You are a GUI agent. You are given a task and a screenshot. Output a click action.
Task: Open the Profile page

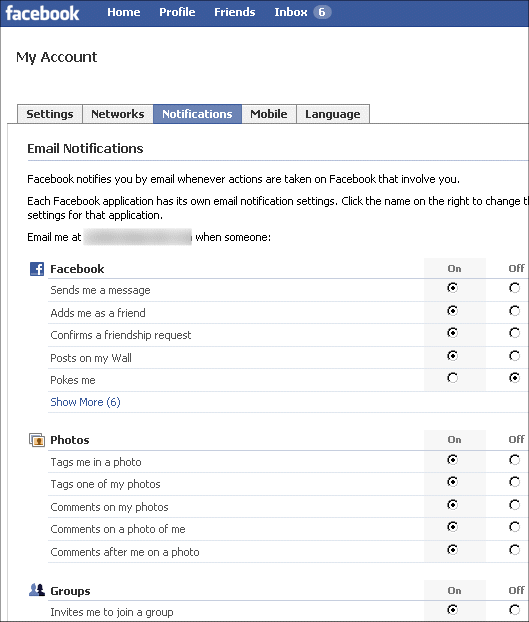click(177, 12)
